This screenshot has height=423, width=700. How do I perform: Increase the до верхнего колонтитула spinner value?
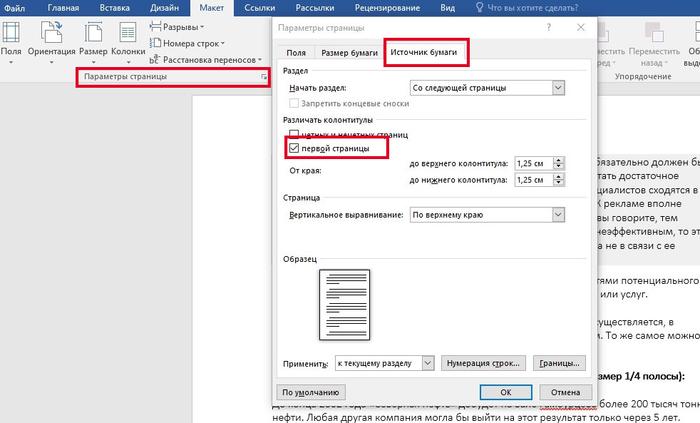tap(557, 159)
